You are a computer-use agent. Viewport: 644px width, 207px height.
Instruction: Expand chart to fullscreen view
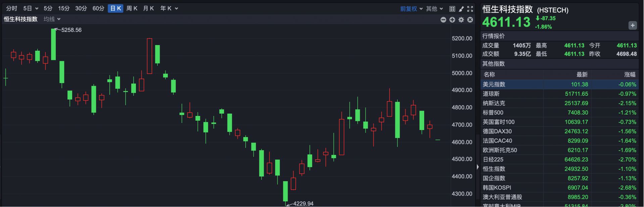(x=470, y=9)
